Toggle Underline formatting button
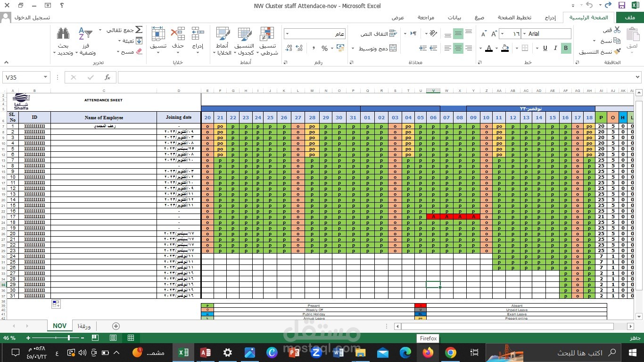This screenshot has height=362, width=644. (x=545, y=48)
